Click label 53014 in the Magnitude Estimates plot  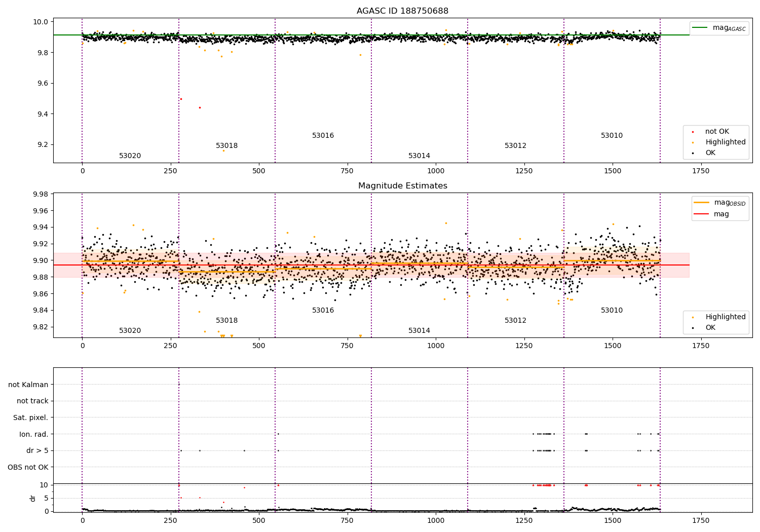419,331
